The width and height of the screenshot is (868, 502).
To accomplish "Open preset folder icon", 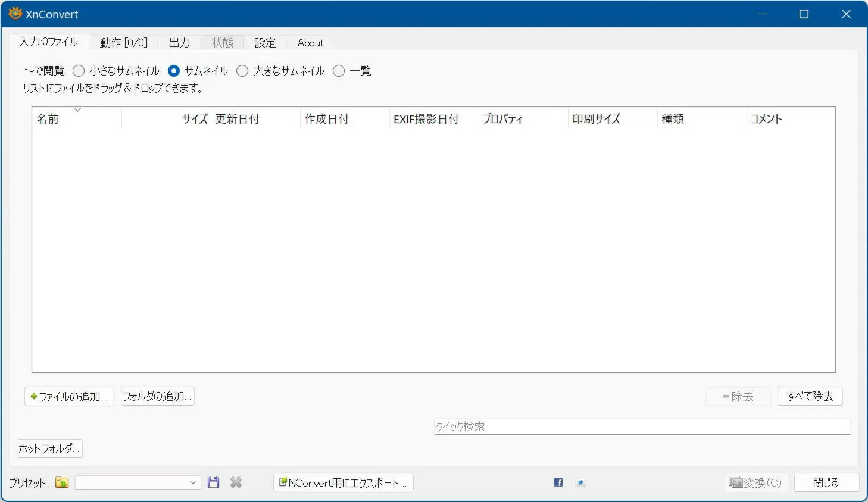I will (62, 482).
